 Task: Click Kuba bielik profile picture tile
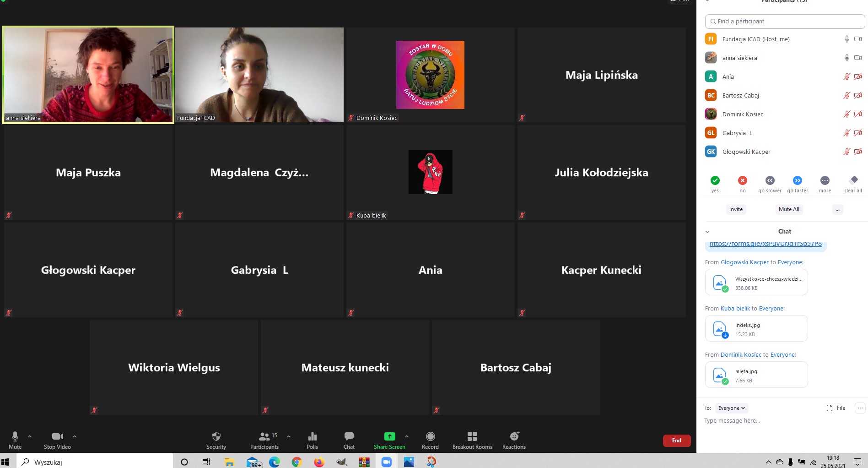coord(431,172)
